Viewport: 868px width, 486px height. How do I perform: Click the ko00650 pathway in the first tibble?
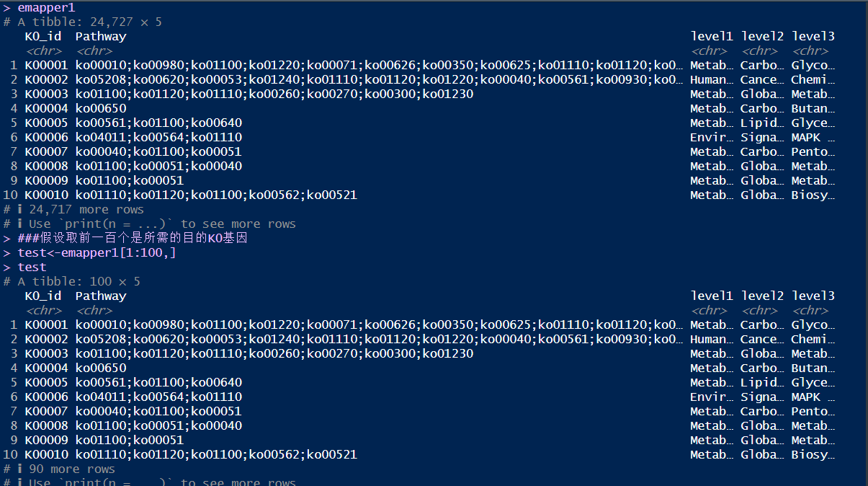[101, 108]
